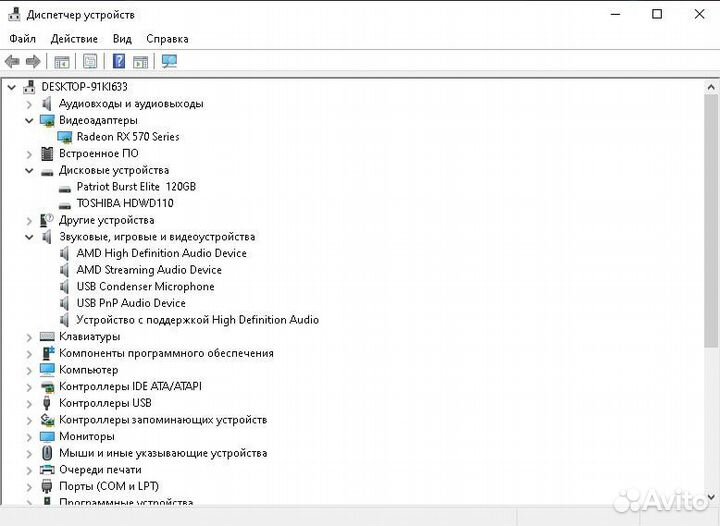Open the Действие menu
The width and height of the screenshot is (720, 526).
[74, 39]
